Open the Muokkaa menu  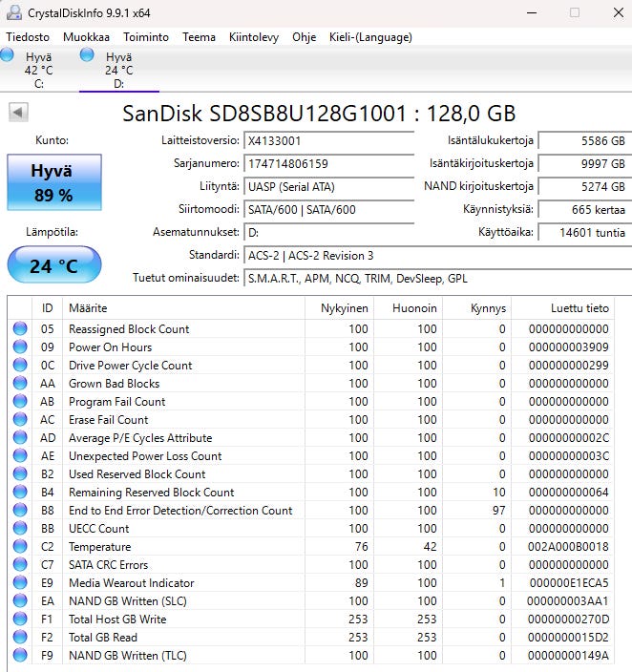(86, 37)
